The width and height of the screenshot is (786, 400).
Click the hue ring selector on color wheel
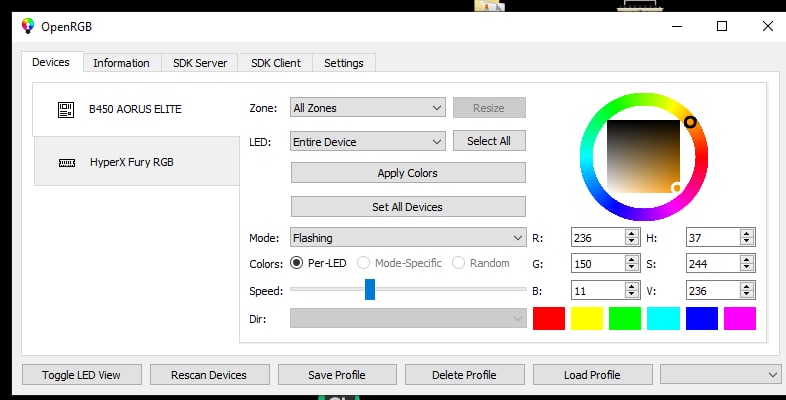pyautogui.click(x=690, y=122)
